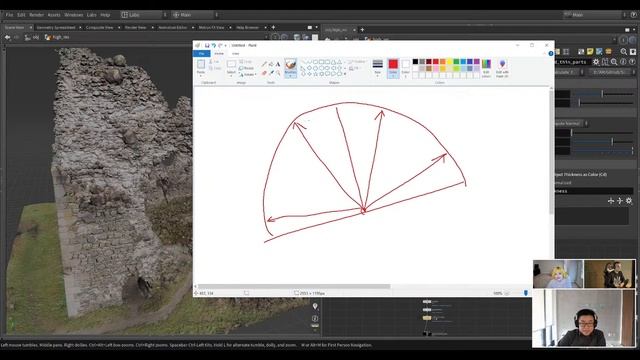Open the Customize Quick Access Toolbar arrow in Paint
The image size is (640, 360).
(225, 45)
